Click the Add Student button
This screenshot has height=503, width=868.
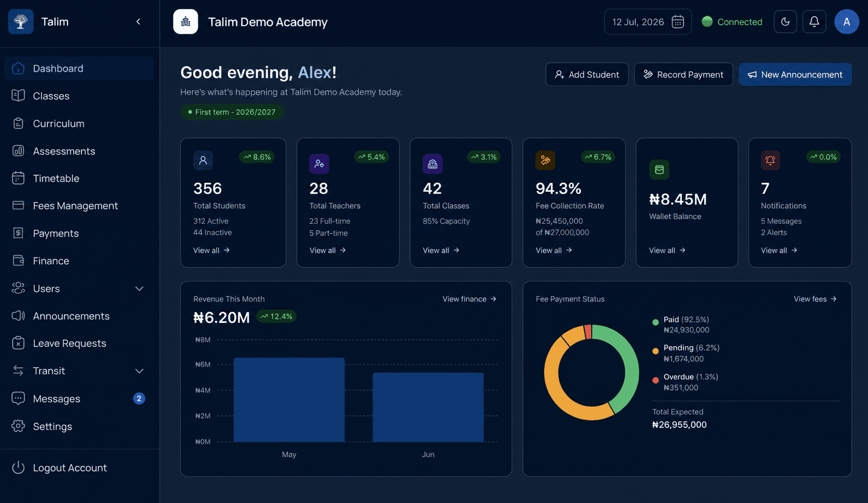587,75
